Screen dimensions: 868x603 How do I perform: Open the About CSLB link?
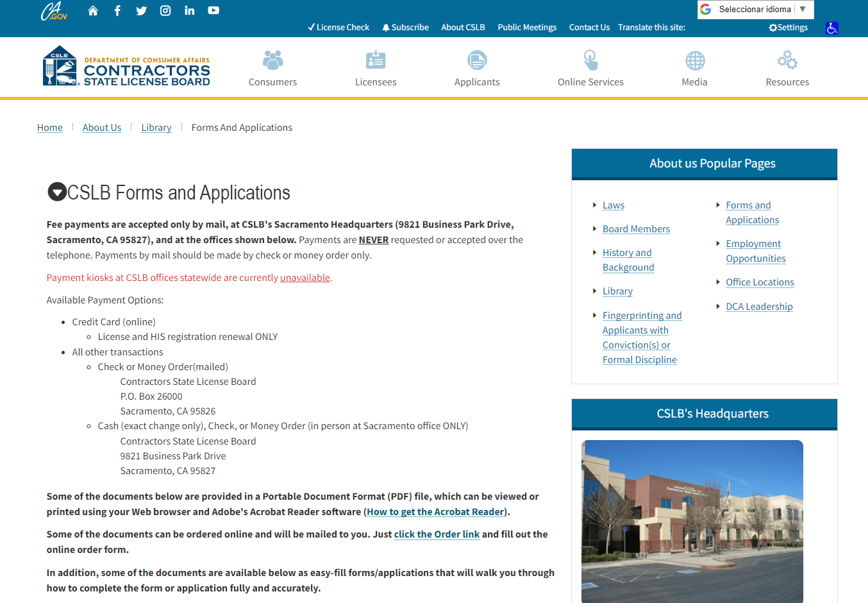(x=463, y=28)
